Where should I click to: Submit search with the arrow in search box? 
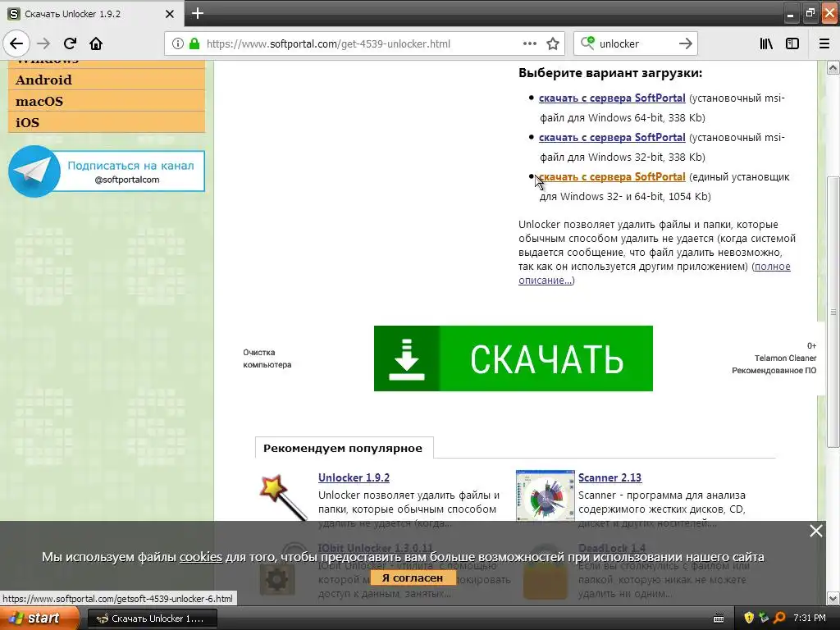pyautogui.click(x=685, y=44)
